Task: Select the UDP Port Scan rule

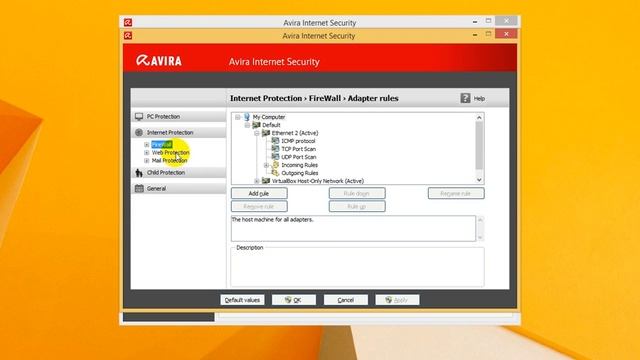Action: [299, 157]
